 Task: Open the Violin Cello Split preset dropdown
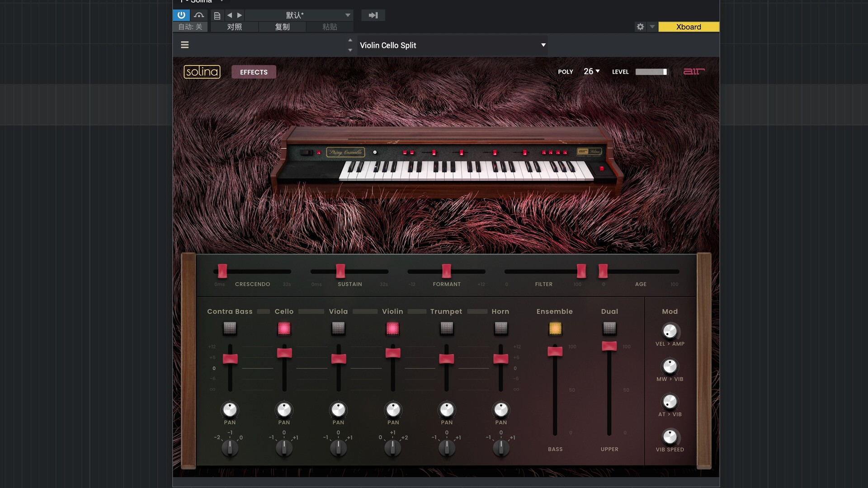pos(453,45)
